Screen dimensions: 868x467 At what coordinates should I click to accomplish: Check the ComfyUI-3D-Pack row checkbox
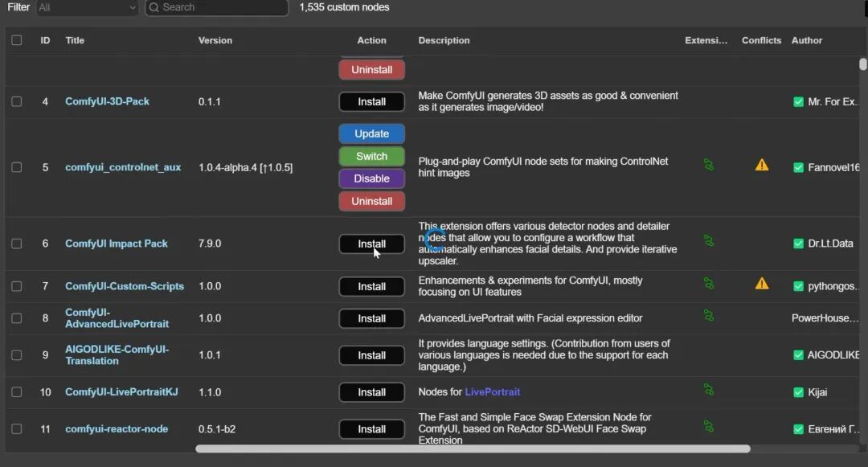tap(17, 102)
